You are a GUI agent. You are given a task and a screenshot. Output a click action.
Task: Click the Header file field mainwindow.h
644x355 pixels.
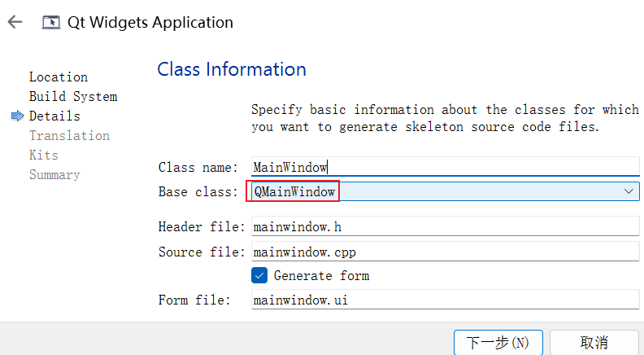[446, 226]
